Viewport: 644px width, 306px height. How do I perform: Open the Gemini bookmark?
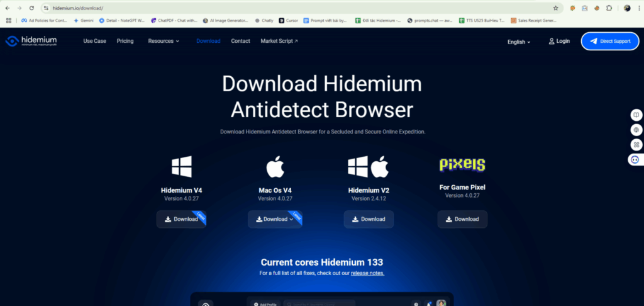pyautogui.click(x=84, y=20)
